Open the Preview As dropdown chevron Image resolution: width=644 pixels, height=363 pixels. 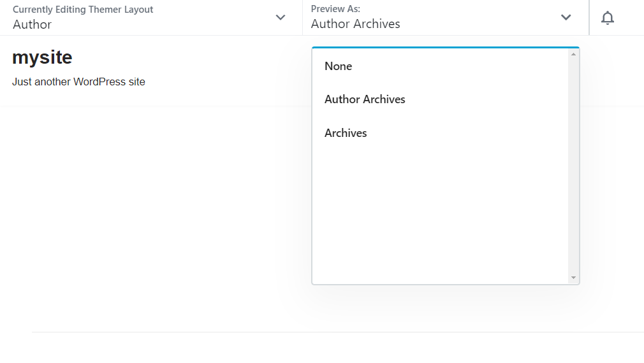tap(566, 17)
